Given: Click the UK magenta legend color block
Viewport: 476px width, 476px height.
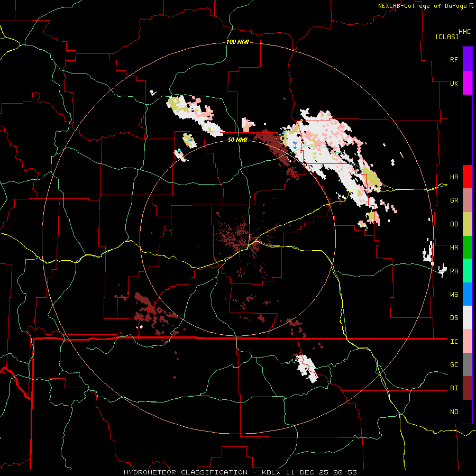Looking at the screenshot, I should [467, 83].
